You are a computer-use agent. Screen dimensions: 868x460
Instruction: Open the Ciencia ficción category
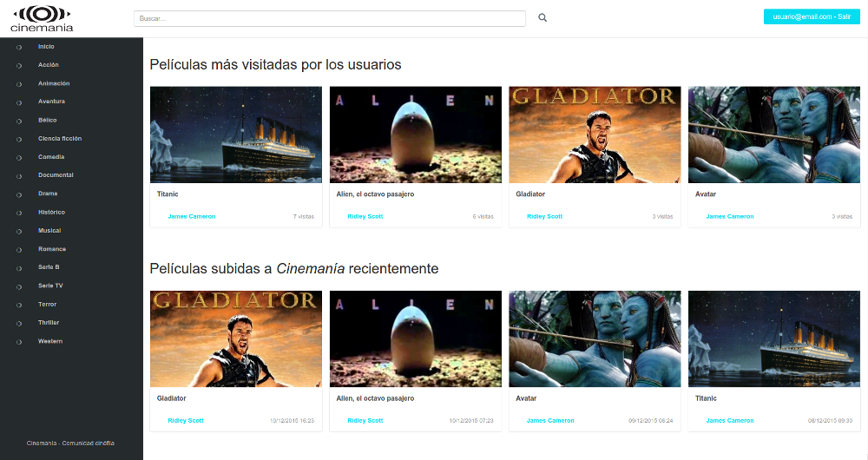pos(60,138)
